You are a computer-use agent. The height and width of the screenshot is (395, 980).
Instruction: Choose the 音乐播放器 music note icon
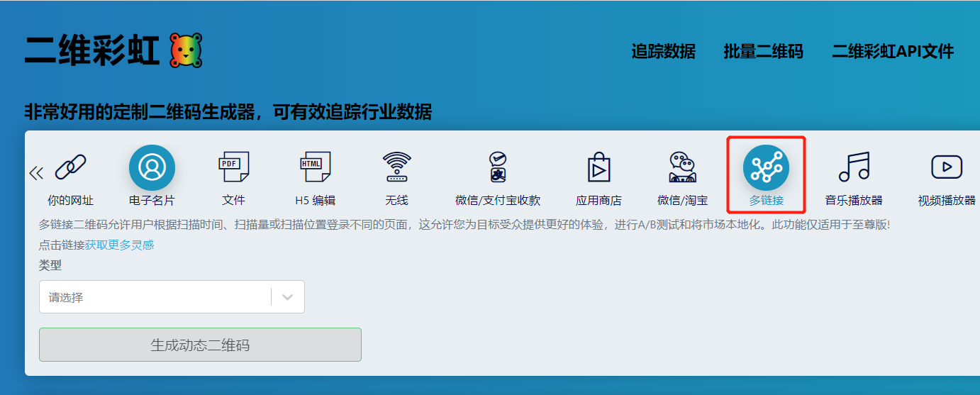[x=854, y=167]
